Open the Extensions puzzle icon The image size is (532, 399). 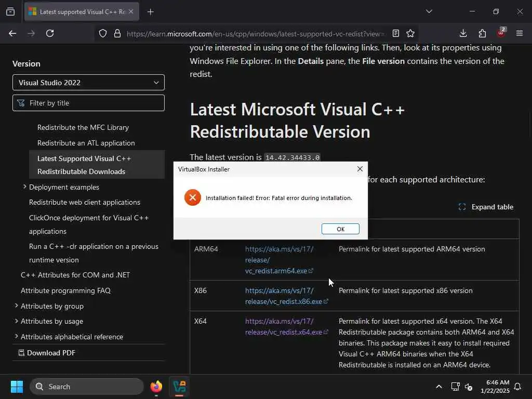click(x=482, y=33)
